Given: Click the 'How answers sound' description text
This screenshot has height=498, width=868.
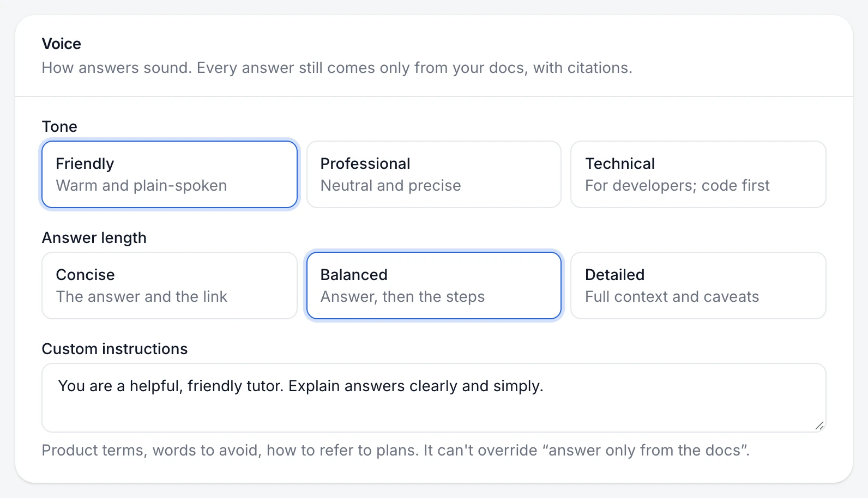Looking at the screenshot, I should [337, 68].
